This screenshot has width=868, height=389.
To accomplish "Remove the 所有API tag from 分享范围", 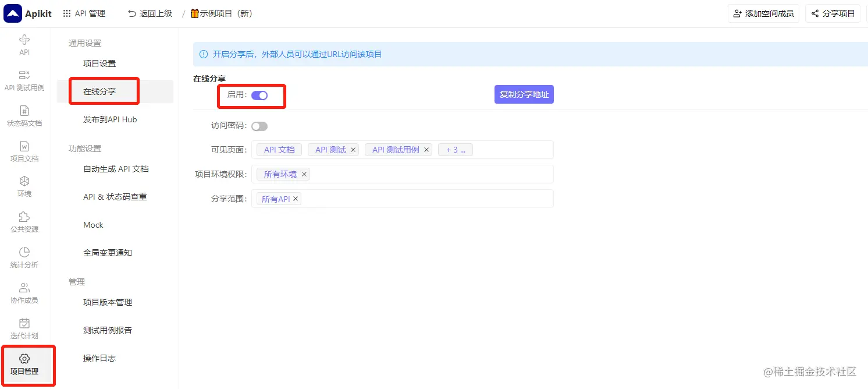I will 296,198.
